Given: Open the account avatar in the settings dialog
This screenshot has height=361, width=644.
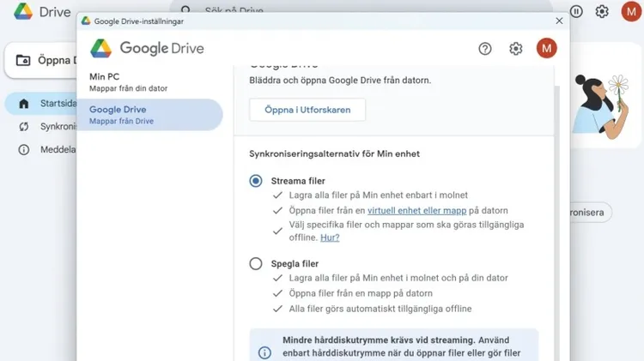Looking at the screenshot, I should 546,49.
